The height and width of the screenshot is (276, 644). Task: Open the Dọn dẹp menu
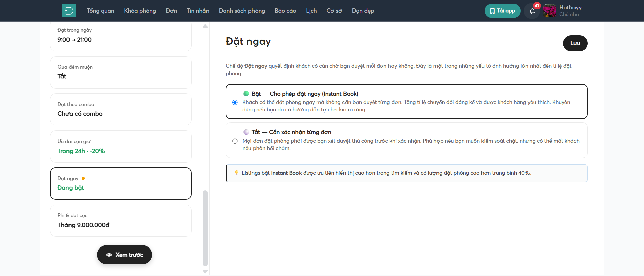[x=363, y=11]
